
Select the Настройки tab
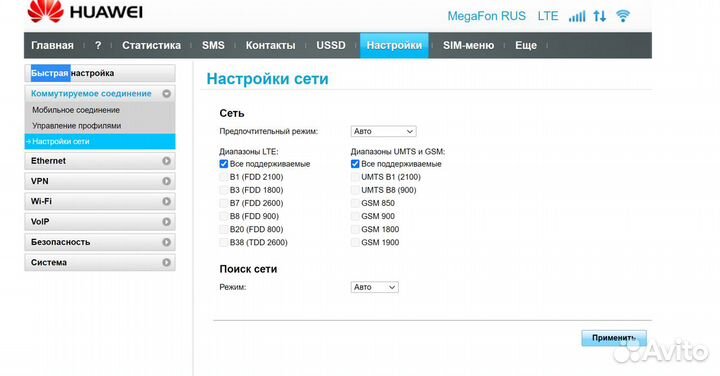click(x=394, y=45)
